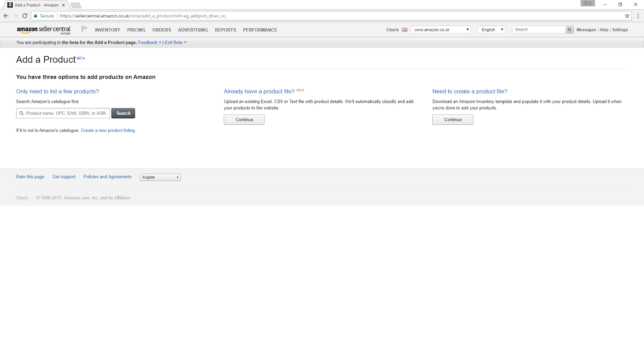This screenshot has width=644, height=349.
Task: Go back with browser back arrow
Action: click(x=6, y=16)
